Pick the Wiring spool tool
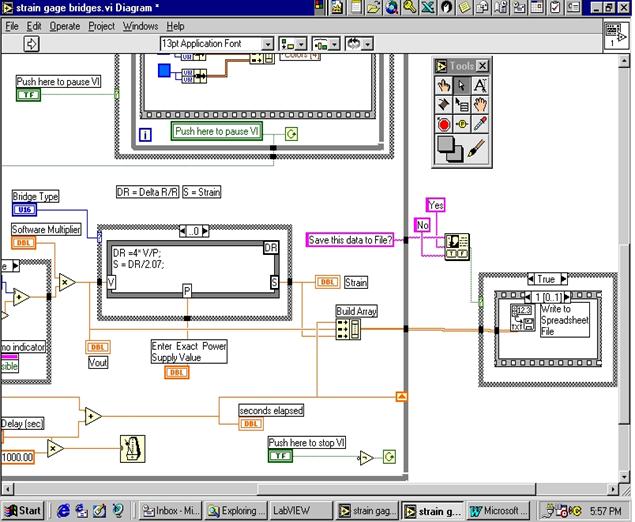 tap(443, 104)
